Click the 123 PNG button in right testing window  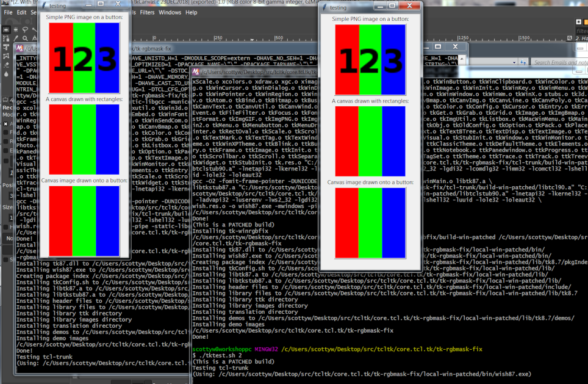[x=370, y=60]
